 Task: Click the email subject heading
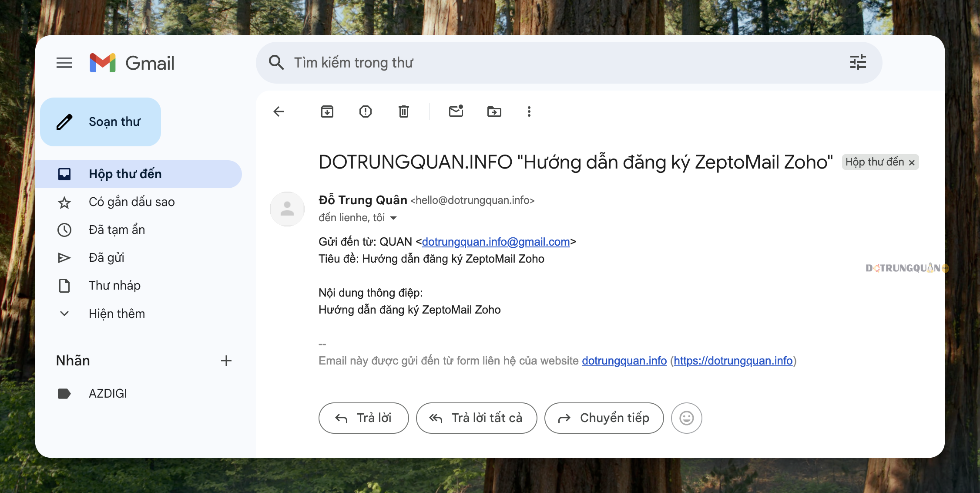click(x=576, y=162)
